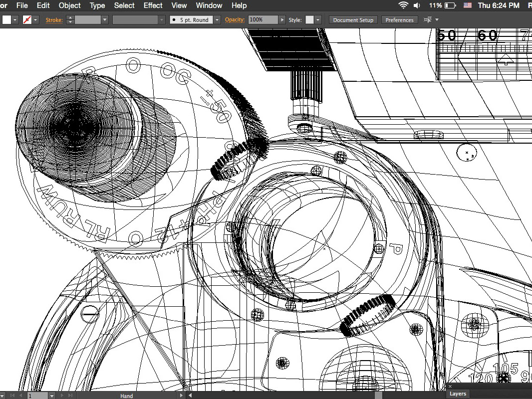Screen dimensions: 532x399
Task: Click the Hand status bar label
Action: pos(127,396)
